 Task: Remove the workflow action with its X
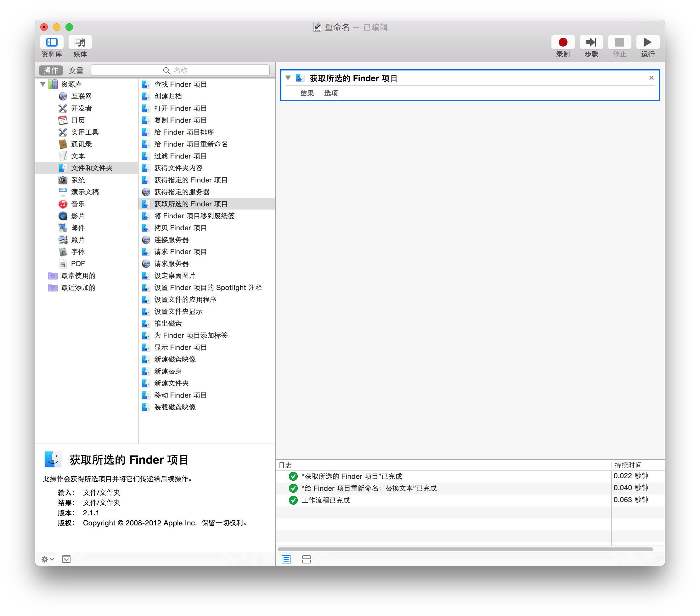651,78
